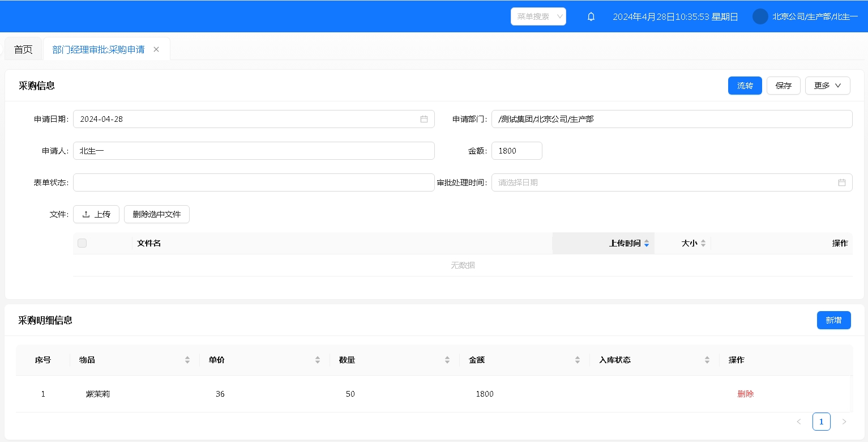
Task: Sort detail table by 单价 column
Action: (x=318, y=360)
